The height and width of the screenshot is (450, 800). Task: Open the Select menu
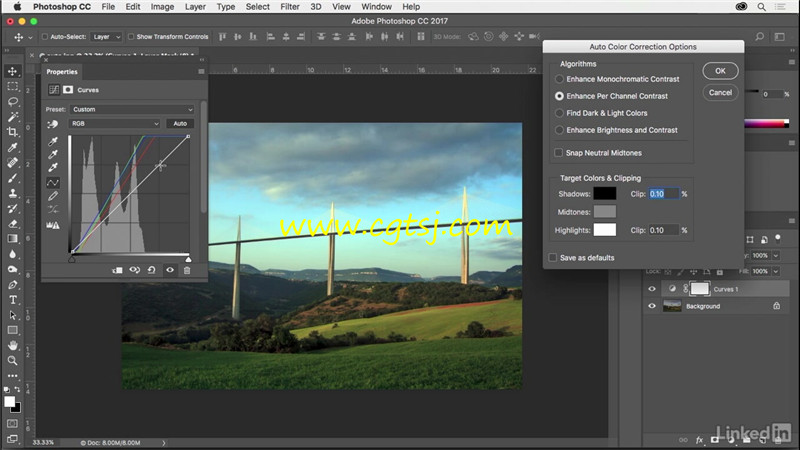click(x=258, y=7)
